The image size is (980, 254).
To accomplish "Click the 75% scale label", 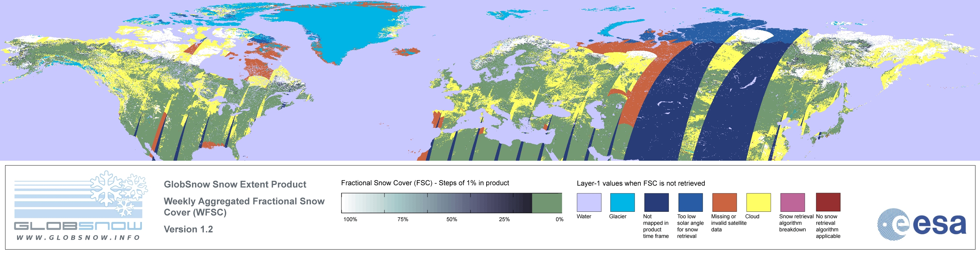I will (x=403, y=219).
